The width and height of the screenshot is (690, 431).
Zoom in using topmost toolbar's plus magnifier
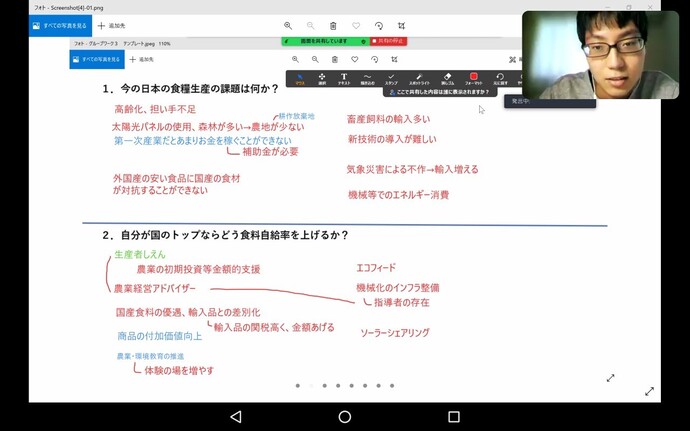(288, 25)
